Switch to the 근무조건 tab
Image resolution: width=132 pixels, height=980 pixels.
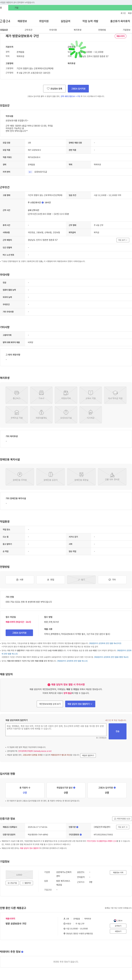tap(28, 30)
